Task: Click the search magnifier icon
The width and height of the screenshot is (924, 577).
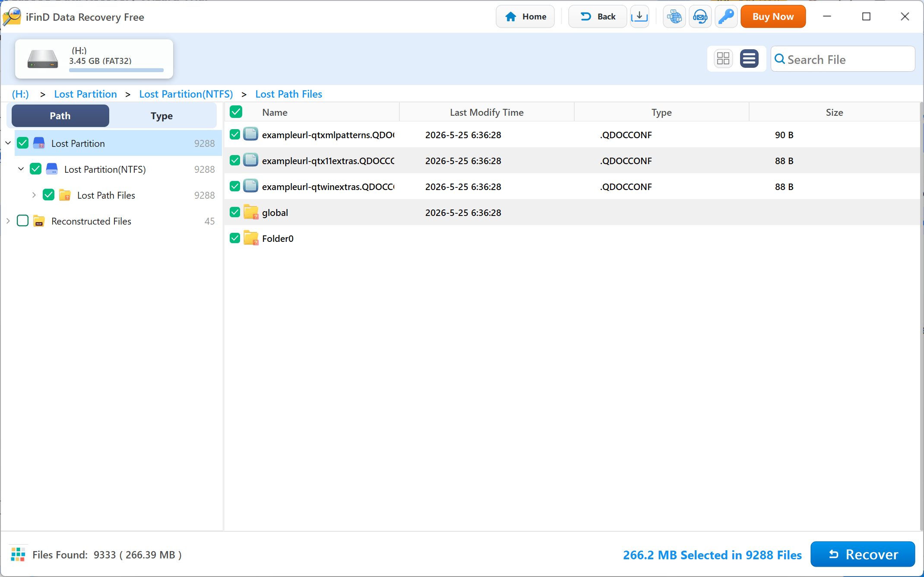Action: click(780, 59)
